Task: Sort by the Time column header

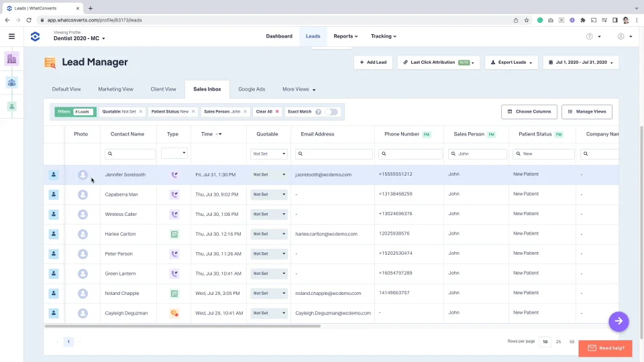Action: [x=211, y=134]
